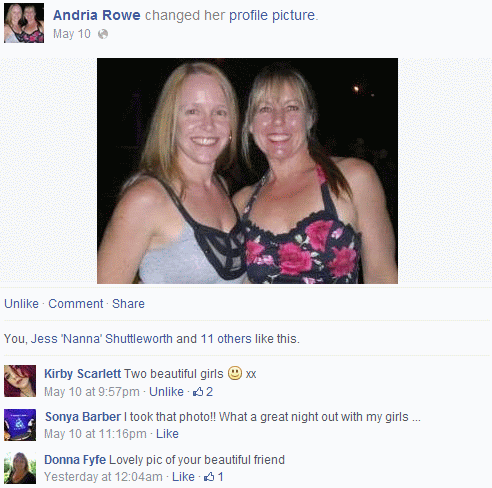Image resolution: width=492 pixels, height=488 pixels.
Task: Unlike Kirby Scarlett's comment
Action: pos(166,392)
